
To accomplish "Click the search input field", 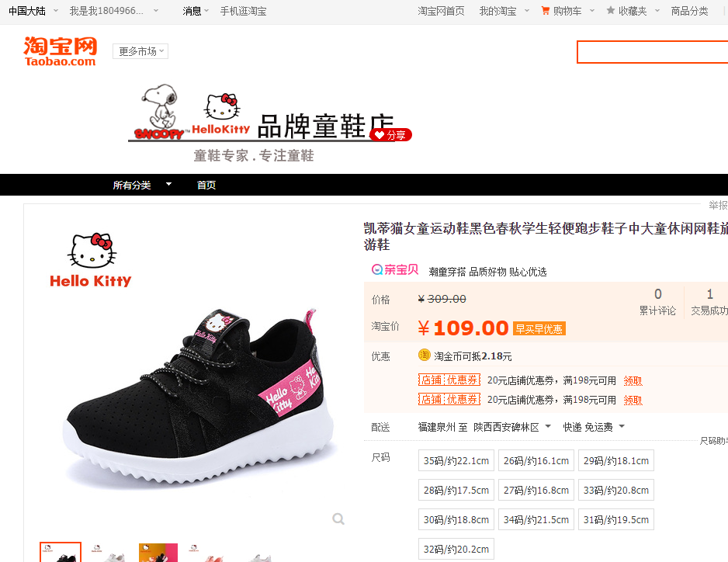I will pyautogui.click(x=652, y=52).
